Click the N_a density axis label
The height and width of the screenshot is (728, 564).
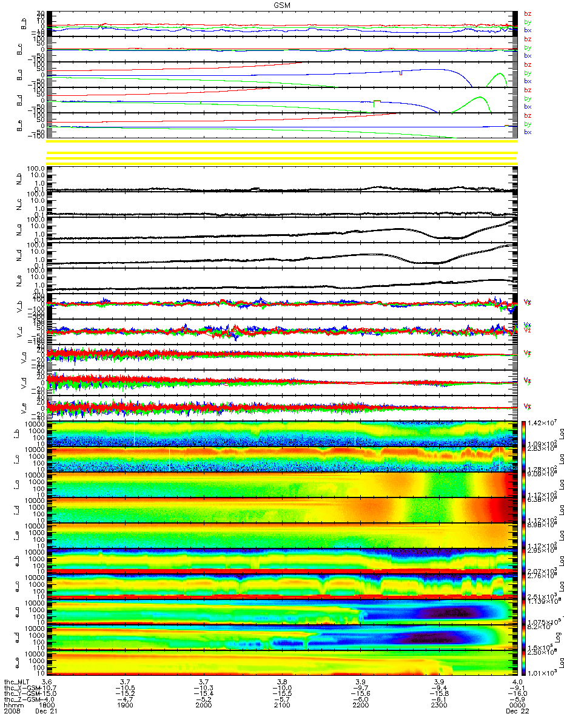(18, 231)
